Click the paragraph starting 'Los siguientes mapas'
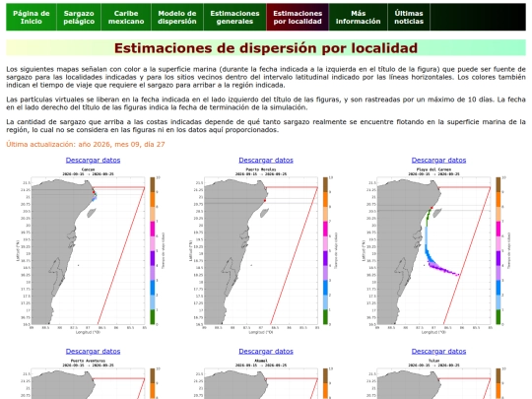The image size is (532, 399). [x=266, y=77]
